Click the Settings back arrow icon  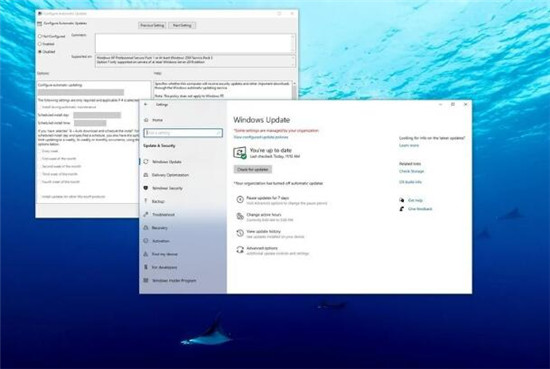(x=146, y=104)
